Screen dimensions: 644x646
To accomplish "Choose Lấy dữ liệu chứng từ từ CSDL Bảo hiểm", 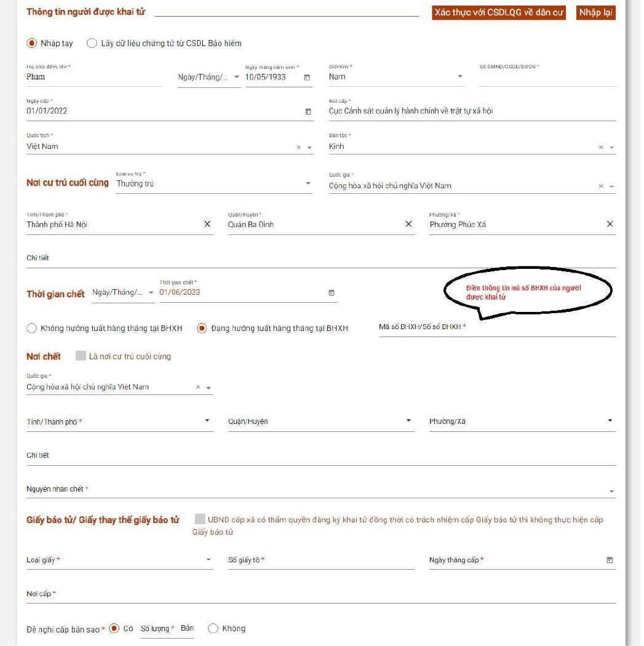I will tap(92, 43).
